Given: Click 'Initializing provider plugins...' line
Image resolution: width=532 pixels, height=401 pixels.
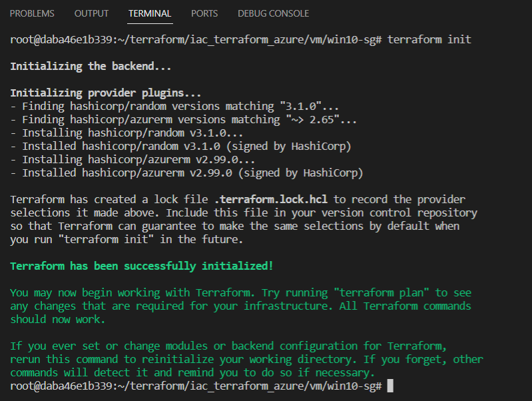Looking at the screenshot, I should coord(105,93).
